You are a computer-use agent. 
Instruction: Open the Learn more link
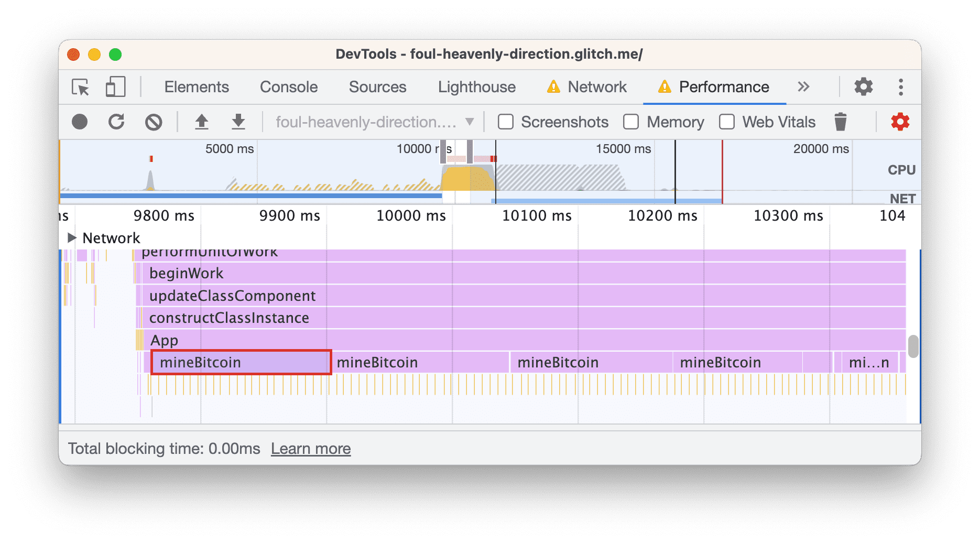311,449
